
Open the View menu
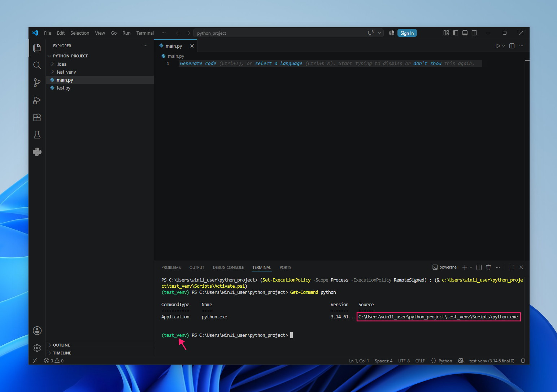(x=100, y=33)
